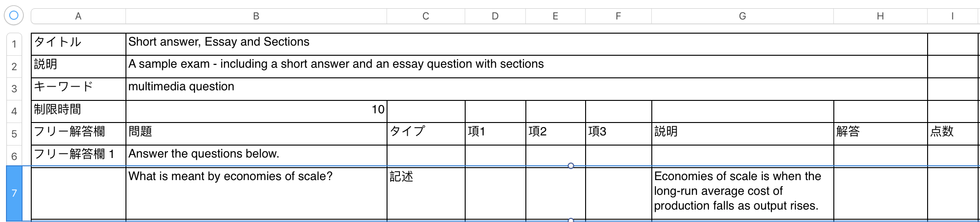The height and width of the screenshot is (222, 980).
Task: Select row 7 header
Action: tap(14, 193)
